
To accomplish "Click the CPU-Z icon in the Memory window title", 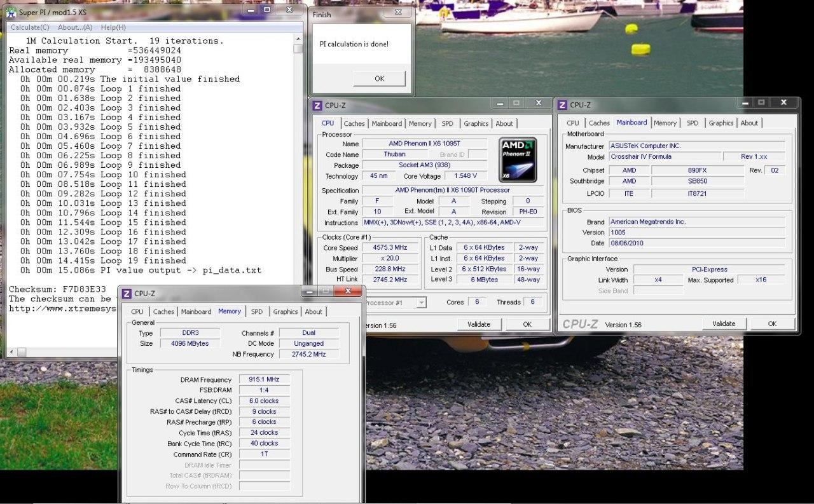I will [x=127, y=294].
